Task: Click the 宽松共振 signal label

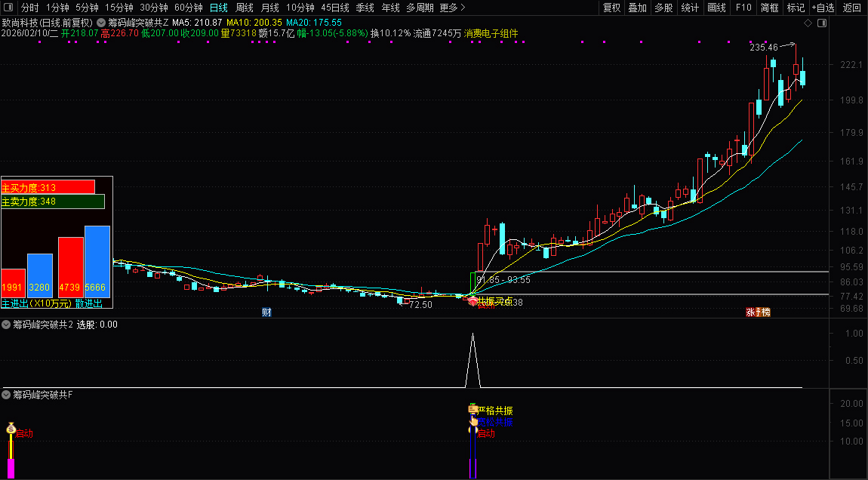Action: 495,422
